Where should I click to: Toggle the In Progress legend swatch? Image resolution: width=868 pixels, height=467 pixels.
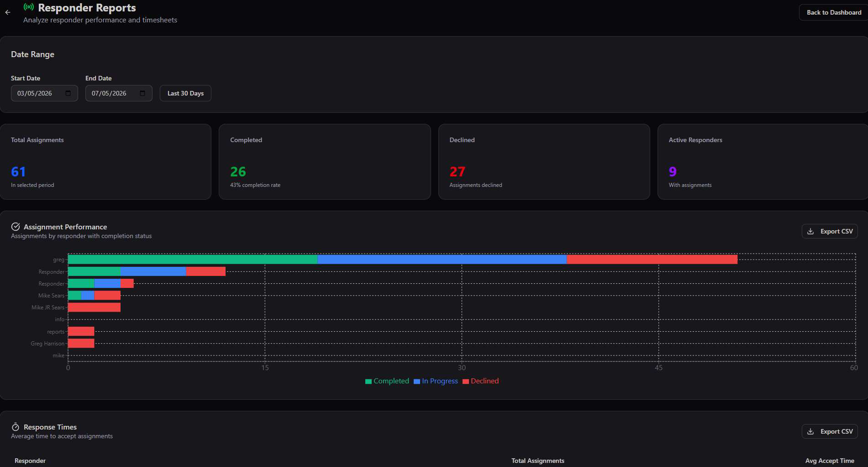pos(417,382)
